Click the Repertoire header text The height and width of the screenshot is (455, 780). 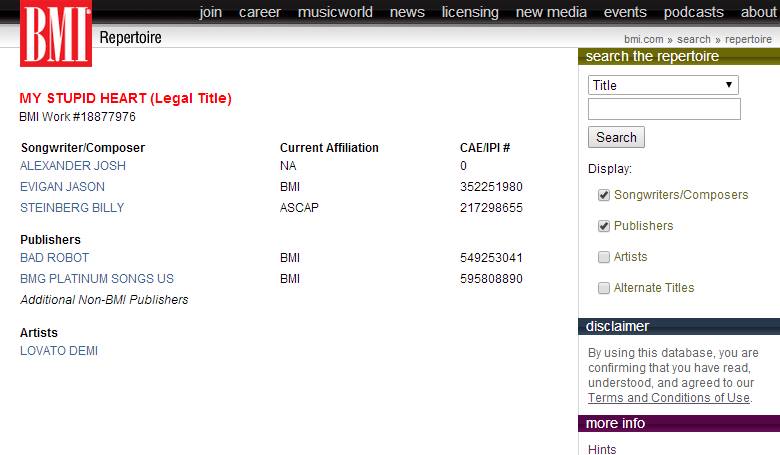point(130,37)
